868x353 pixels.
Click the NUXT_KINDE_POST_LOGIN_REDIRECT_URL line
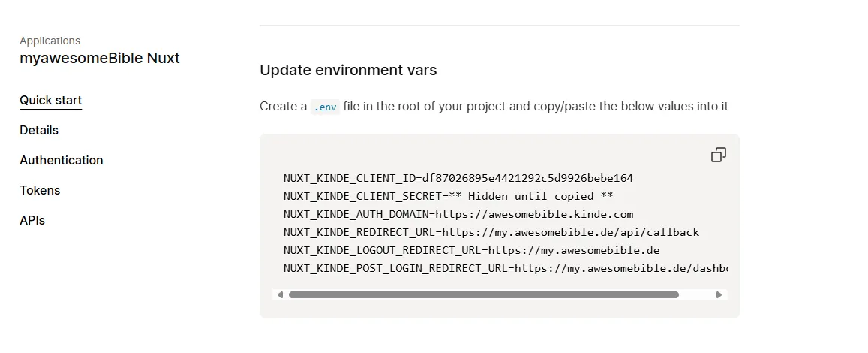504,269
